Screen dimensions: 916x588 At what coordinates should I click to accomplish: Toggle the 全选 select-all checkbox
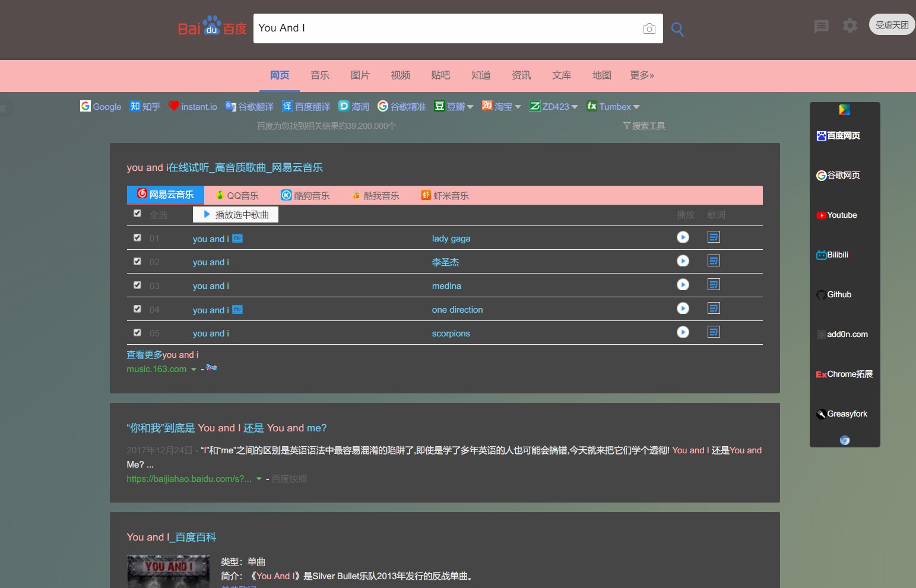tap(137, 214)
